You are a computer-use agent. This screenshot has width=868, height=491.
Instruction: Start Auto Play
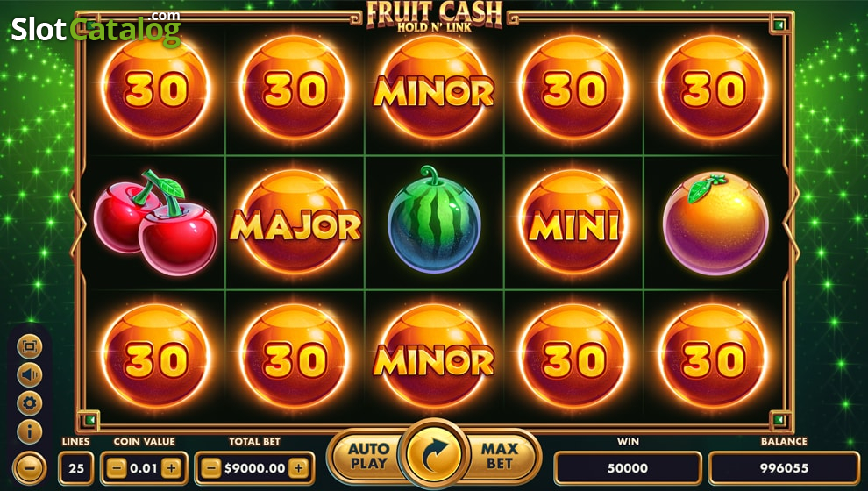[368, 456]
